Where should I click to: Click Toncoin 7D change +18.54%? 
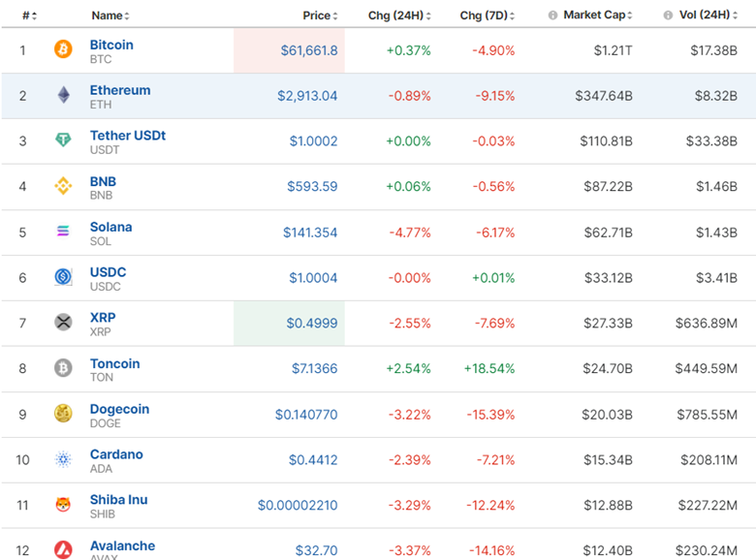pyautogui.click(x=489, y=369)
